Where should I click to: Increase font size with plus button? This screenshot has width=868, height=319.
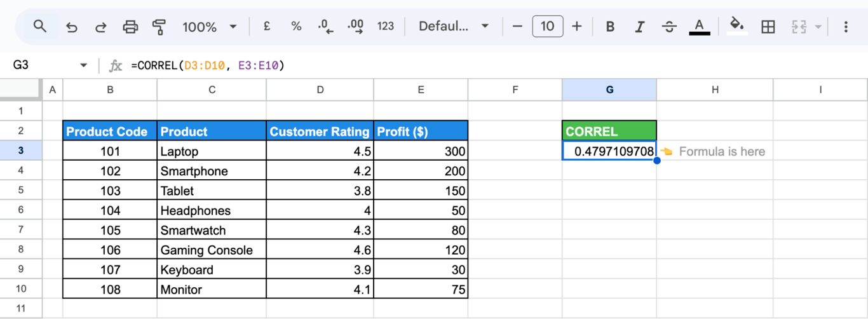pyautogui.click(x=577, y=27)
